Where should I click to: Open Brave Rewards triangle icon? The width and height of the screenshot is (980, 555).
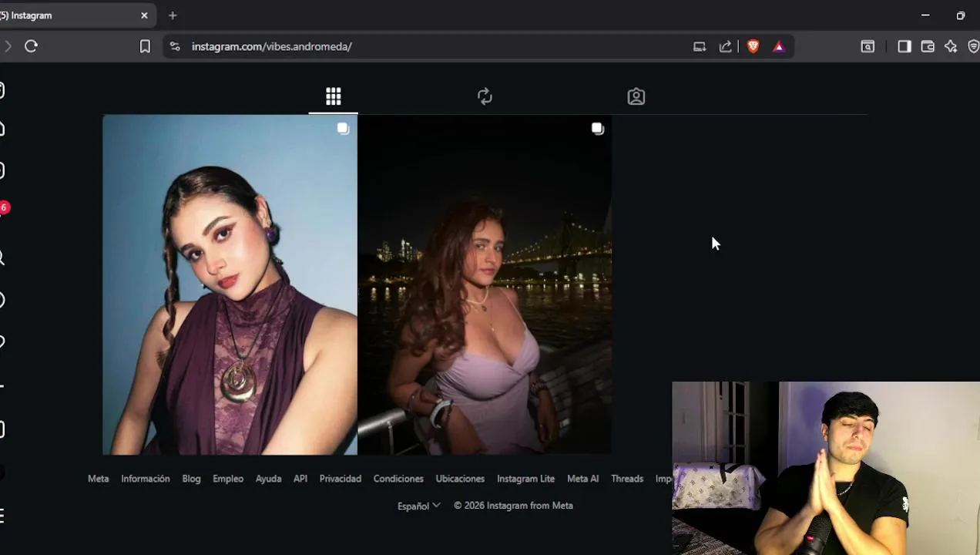click(779, 46)
